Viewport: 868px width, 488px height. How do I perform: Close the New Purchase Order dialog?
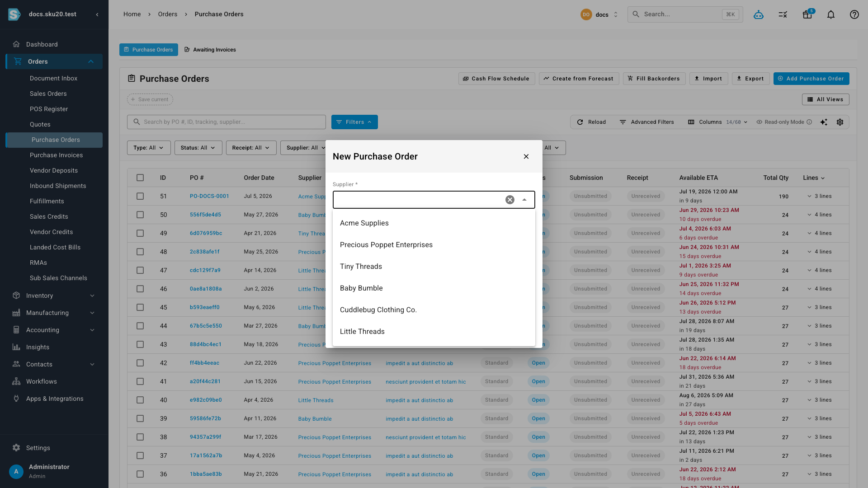click(526, 156)
